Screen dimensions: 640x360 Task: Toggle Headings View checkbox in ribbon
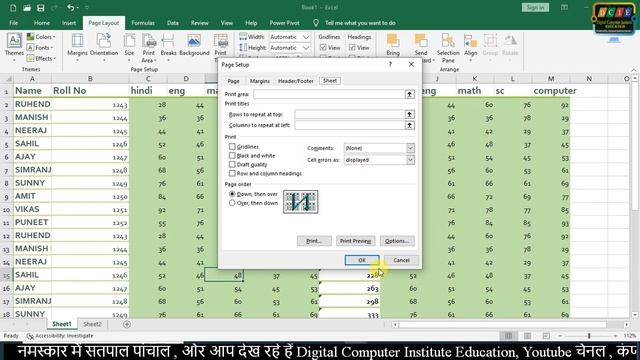(352, 48)
